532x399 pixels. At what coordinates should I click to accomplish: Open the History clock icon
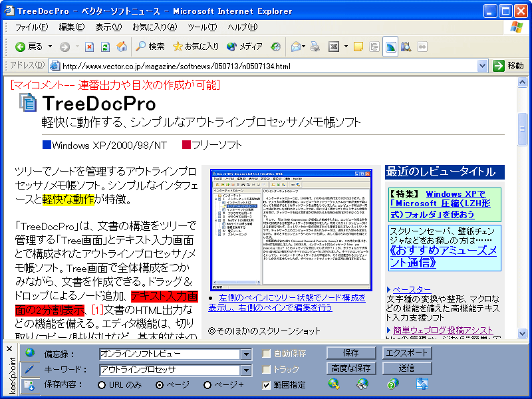(x=275, y=47)
